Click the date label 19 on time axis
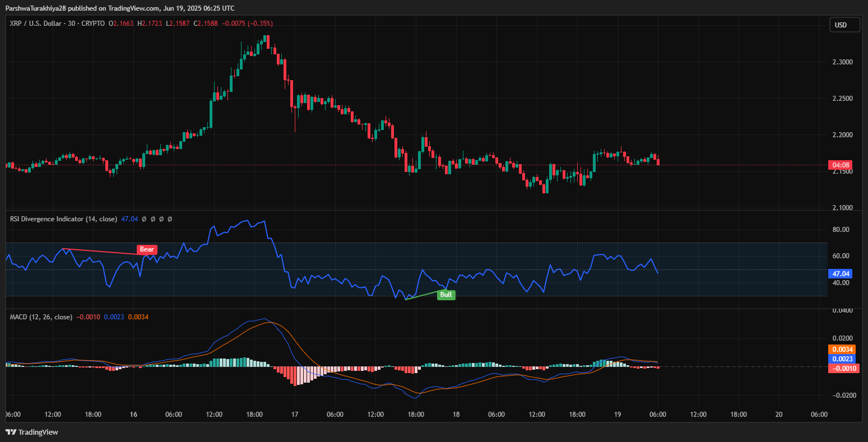Viewport: 868px width, 442px height. pyautogui.click(x=618, y=415)
